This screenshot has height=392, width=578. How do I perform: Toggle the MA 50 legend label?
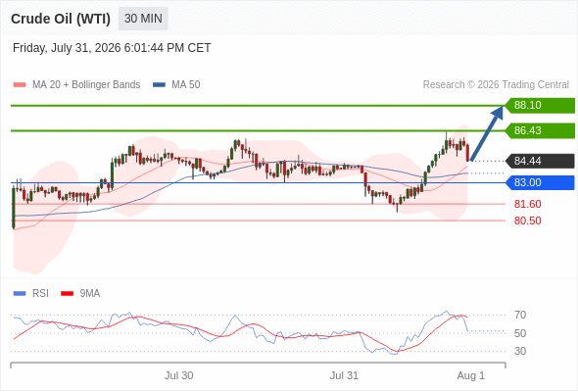[x=186, y=85]
